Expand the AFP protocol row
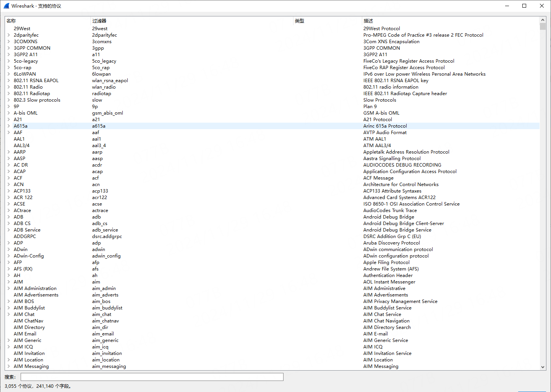Image resolution: width=551 pixels, height=392 pixels. click(8, 262)
